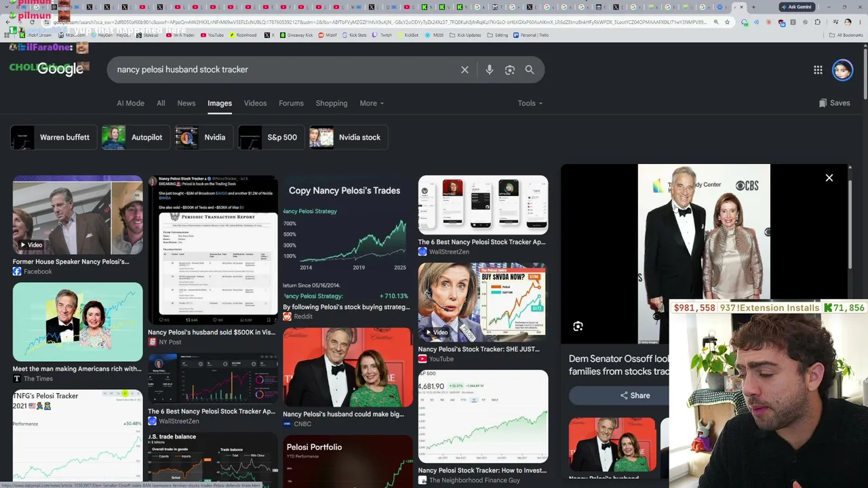868x488 pixels.
Task: Switch to the Forums tab
Action: tap(291, 103)
